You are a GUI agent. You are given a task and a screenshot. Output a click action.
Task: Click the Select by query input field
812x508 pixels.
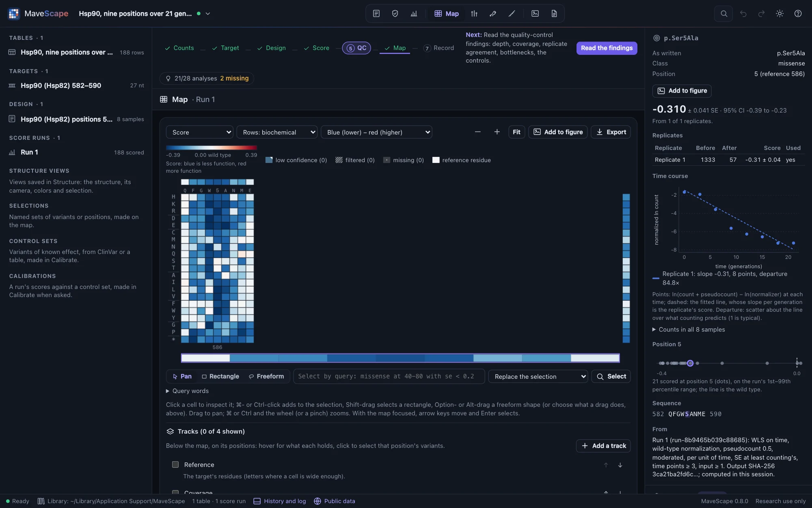[389, 376]
